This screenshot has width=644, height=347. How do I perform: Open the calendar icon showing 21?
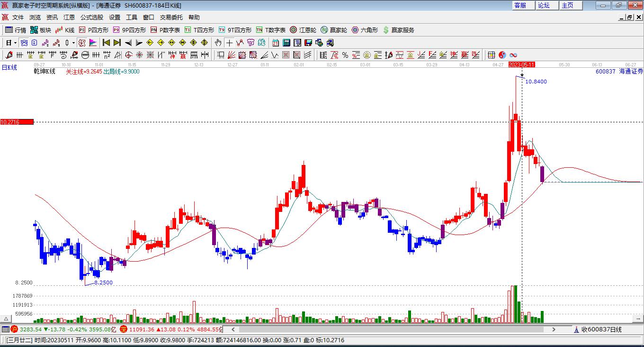[276, 43]
